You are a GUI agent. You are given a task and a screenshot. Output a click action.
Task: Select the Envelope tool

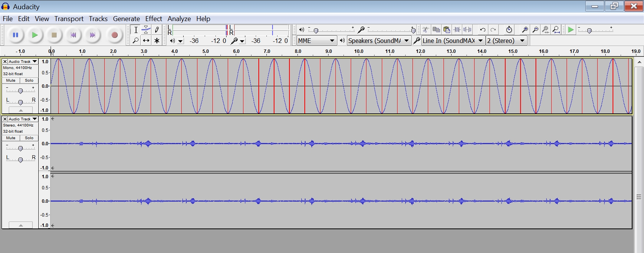pos(146,30)
